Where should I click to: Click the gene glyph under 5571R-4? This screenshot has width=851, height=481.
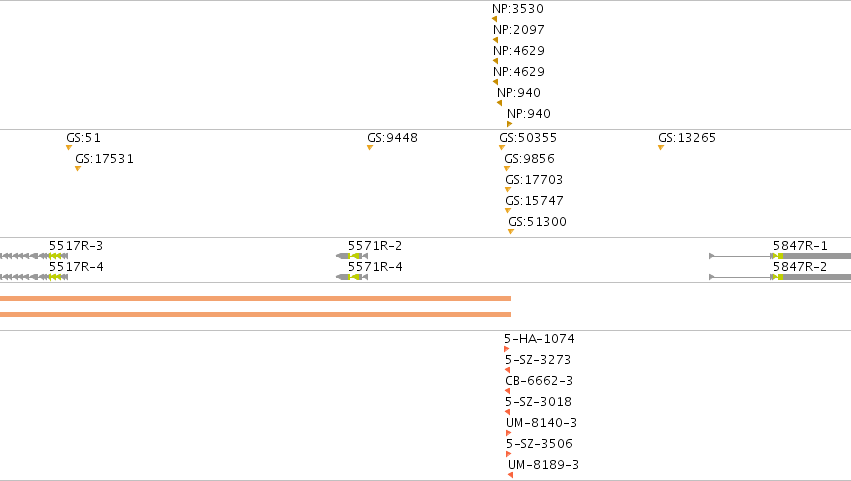pyautogui.click(x=352, y=277)
